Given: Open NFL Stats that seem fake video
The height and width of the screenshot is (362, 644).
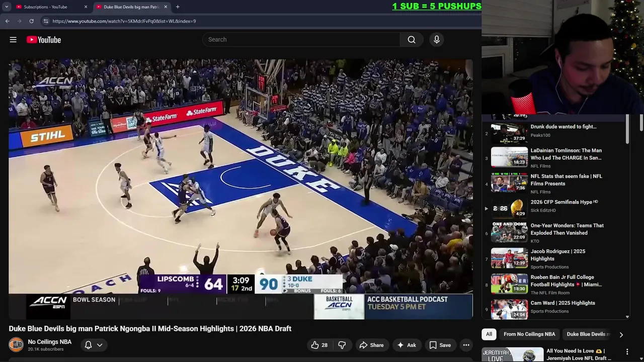Looking at the screenshot, I should (x=566, y=180).
